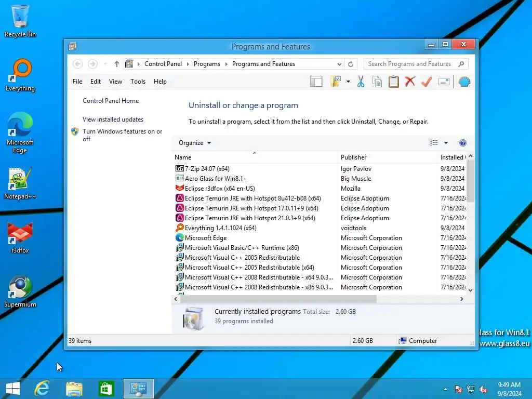The height and width of the screenshot is (399, 532).
Task: Open the Tools menu
Action: [x=138, y=82]
